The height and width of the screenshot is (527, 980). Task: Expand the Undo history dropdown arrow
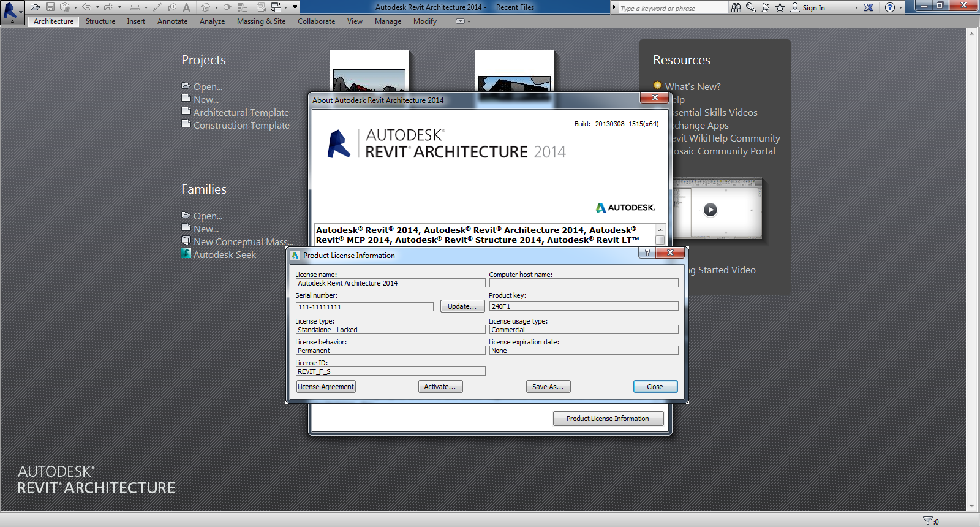tap(97, 7)
